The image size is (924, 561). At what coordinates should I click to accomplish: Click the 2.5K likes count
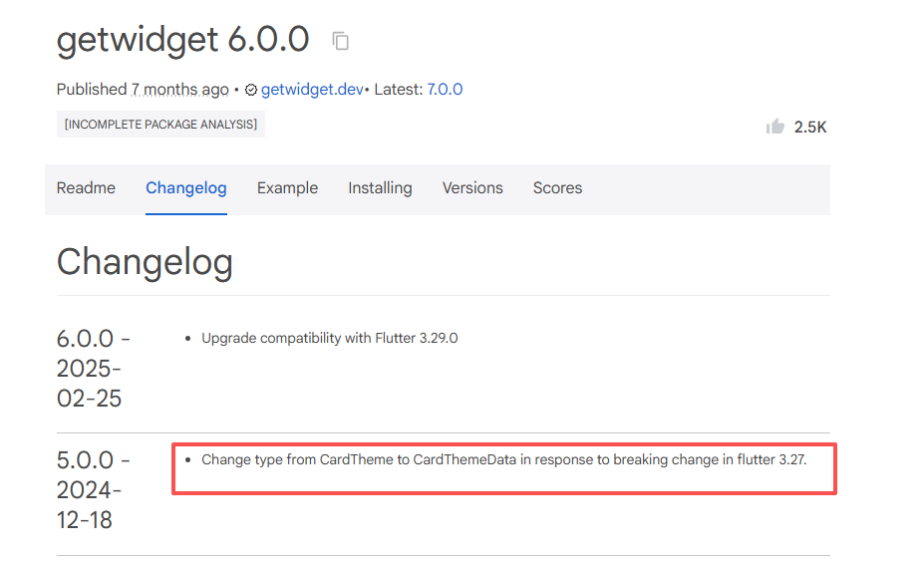tap(810, 128)
